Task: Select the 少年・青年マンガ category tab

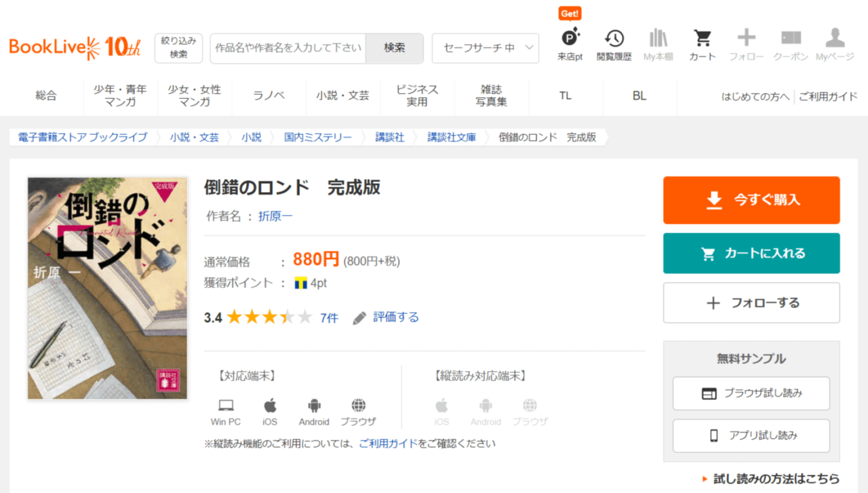Action: pyautogui.click(x=120, y=96)
